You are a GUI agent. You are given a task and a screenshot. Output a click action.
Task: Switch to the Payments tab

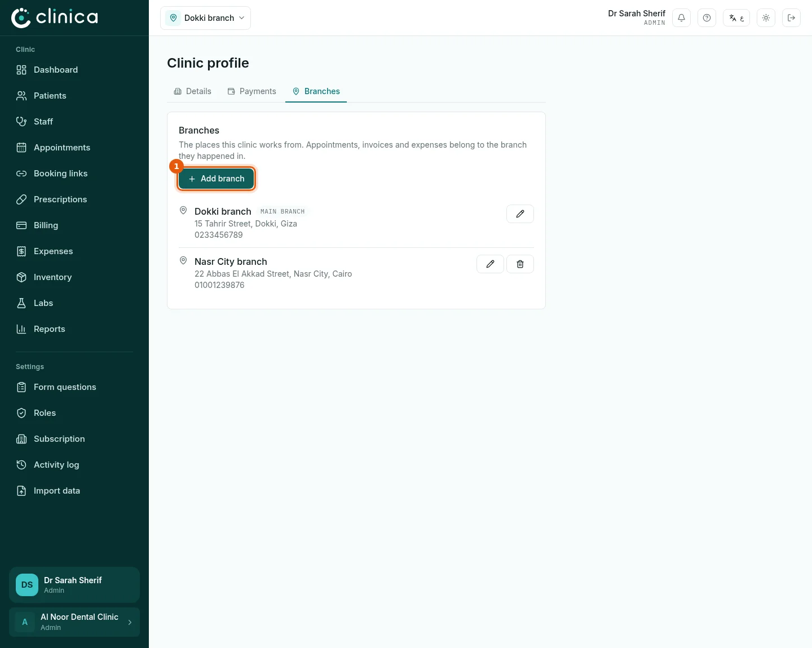252,91
